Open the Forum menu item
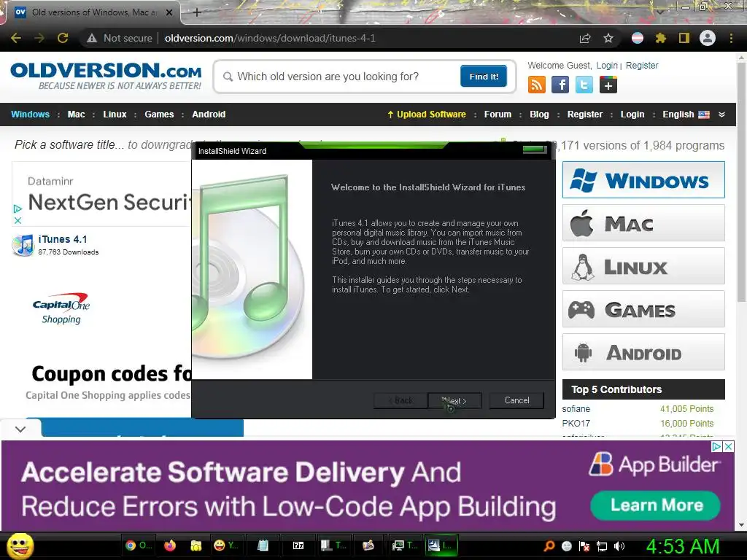The height and width of the screenshot is (560, 747). 498,114
